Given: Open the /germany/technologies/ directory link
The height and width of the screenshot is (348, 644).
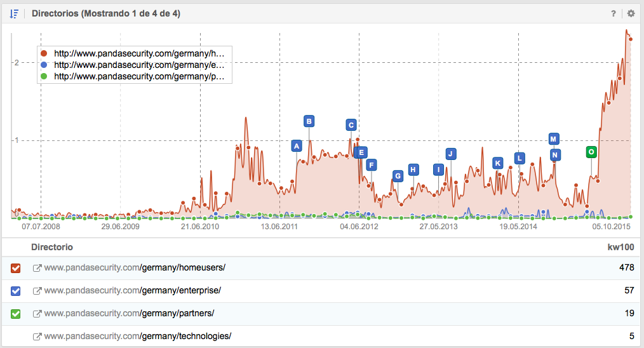Looking at the screenshot, I should (x=137, y=337).
